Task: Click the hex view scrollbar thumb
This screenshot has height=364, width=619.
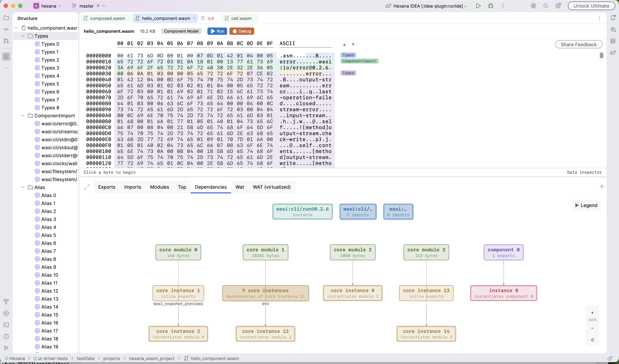Action: point(601,55)
